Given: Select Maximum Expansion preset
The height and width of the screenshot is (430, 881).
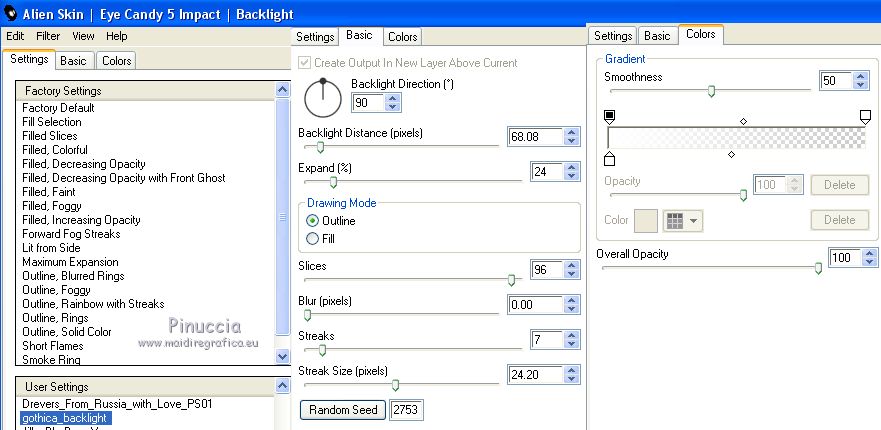Looking at the screenshot, I should pos(70,262).
